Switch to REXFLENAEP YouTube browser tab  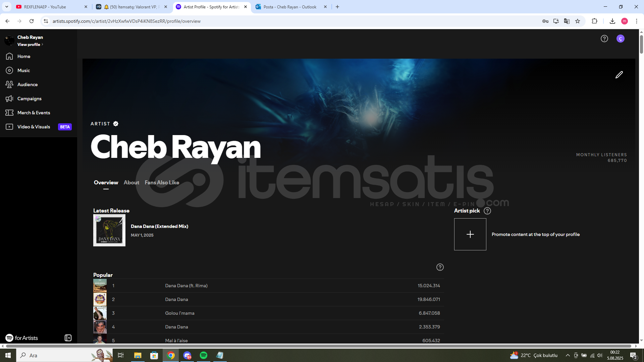(51, 7)
